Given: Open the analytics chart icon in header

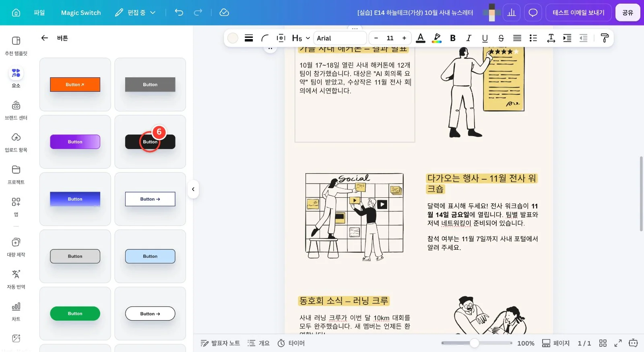Looking at the screenshot, I should click(x=512, y=12).
